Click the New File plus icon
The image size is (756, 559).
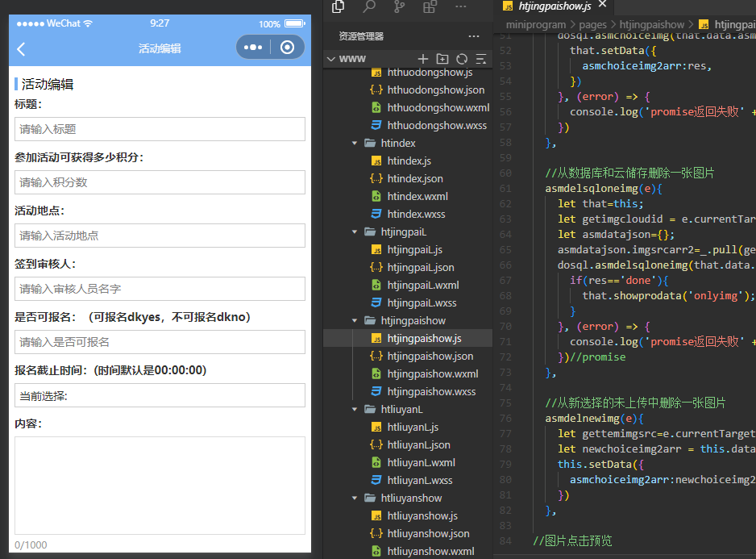(423, 59)
